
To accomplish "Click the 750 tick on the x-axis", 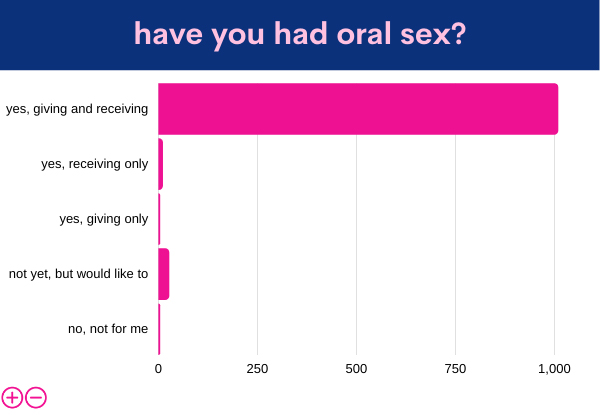I will (455, 369).
